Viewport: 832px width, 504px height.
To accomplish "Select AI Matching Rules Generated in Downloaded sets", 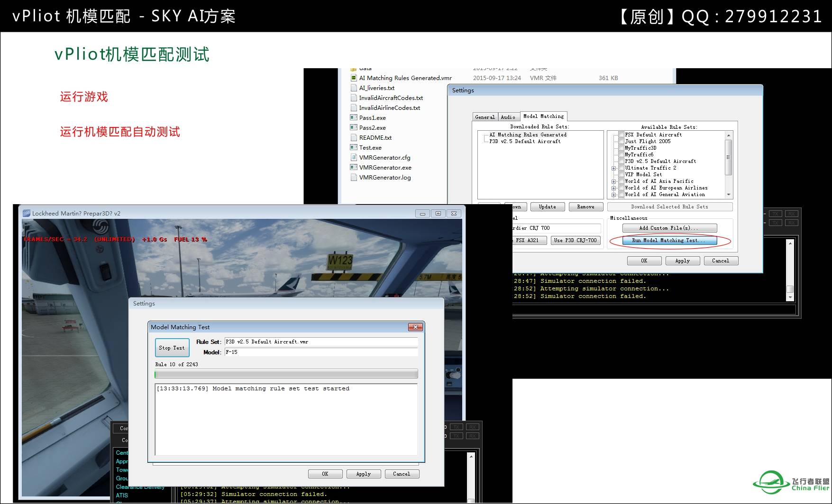I will [528, 135].
